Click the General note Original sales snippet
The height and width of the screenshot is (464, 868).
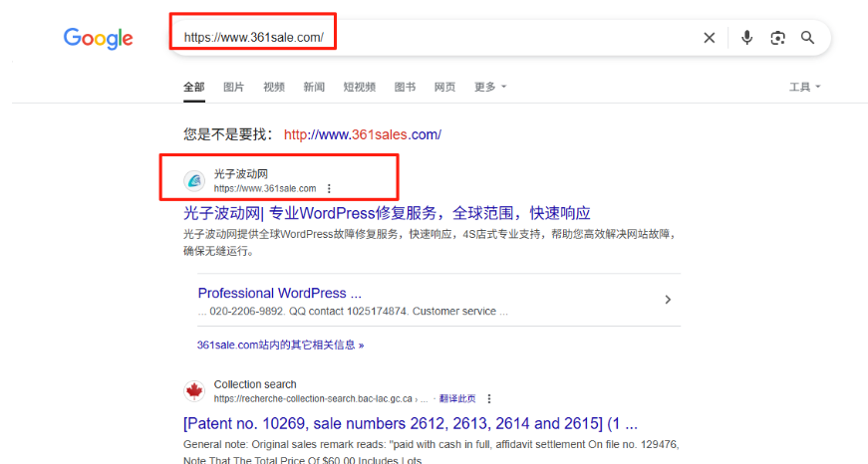coord(432,452)
